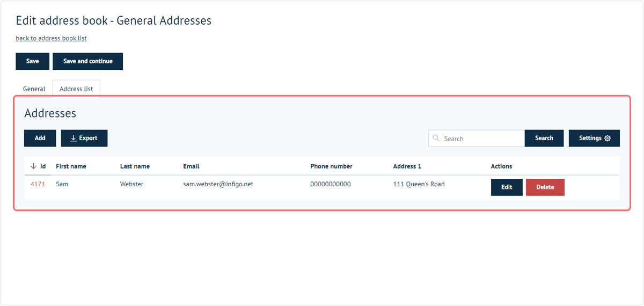644x306 pixels.
Task: Focus the Search input field
Action: pyautogui.click(x=477, y=138)
